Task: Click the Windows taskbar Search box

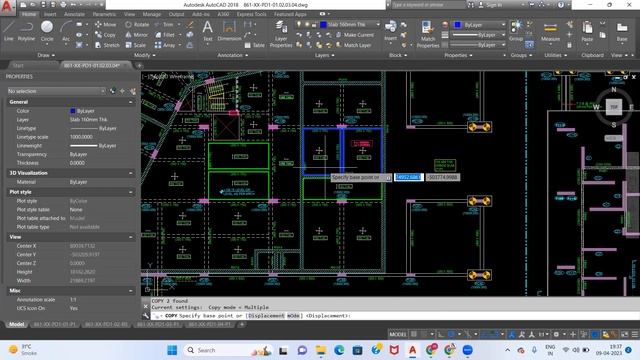Action: [226, 350]
